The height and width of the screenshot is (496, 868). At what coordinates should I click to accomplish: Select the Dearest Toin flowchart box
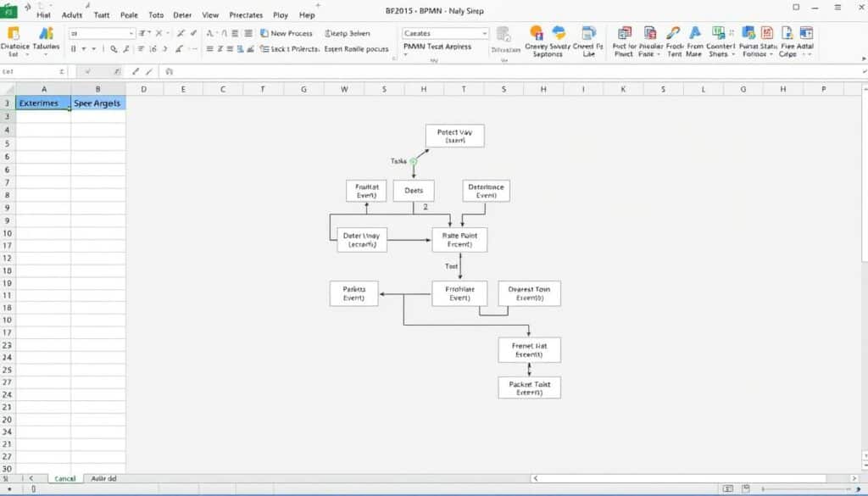click(529, 293)
